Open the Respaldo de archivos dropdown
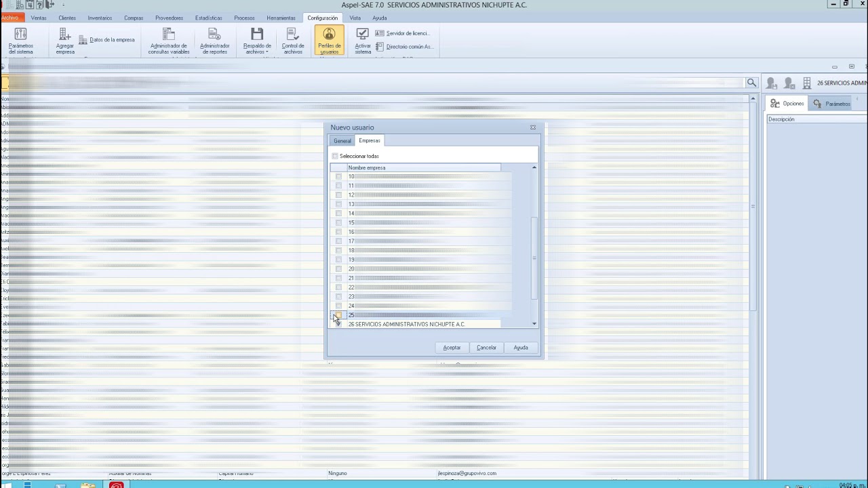Screen dimensions: 868x488 [257, 41]
